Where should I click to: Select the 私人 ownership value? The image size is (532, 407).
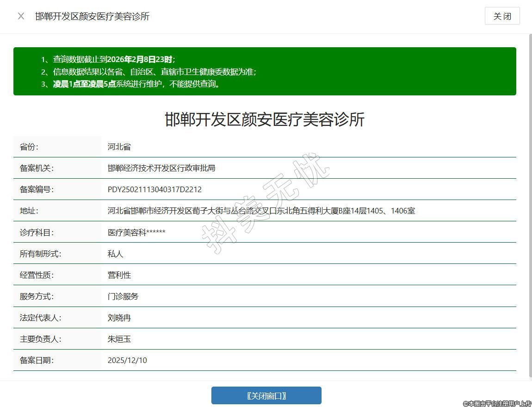[x=116, y=254]
